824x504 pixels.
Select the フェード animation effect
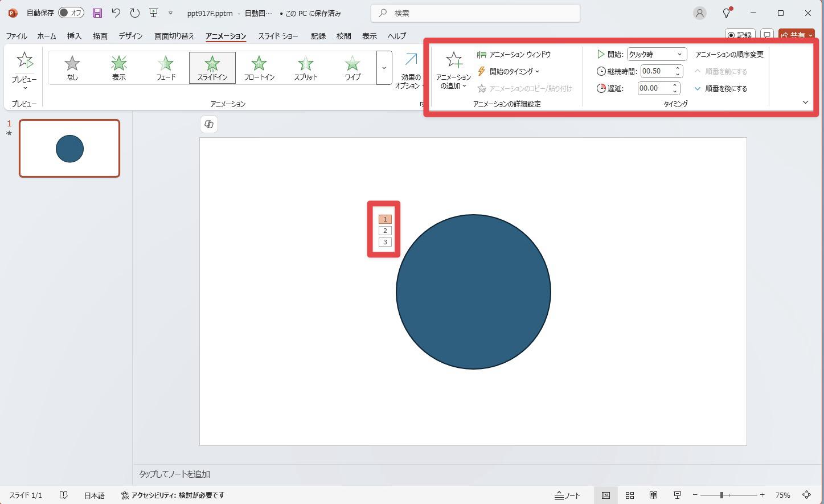(166, 68)
